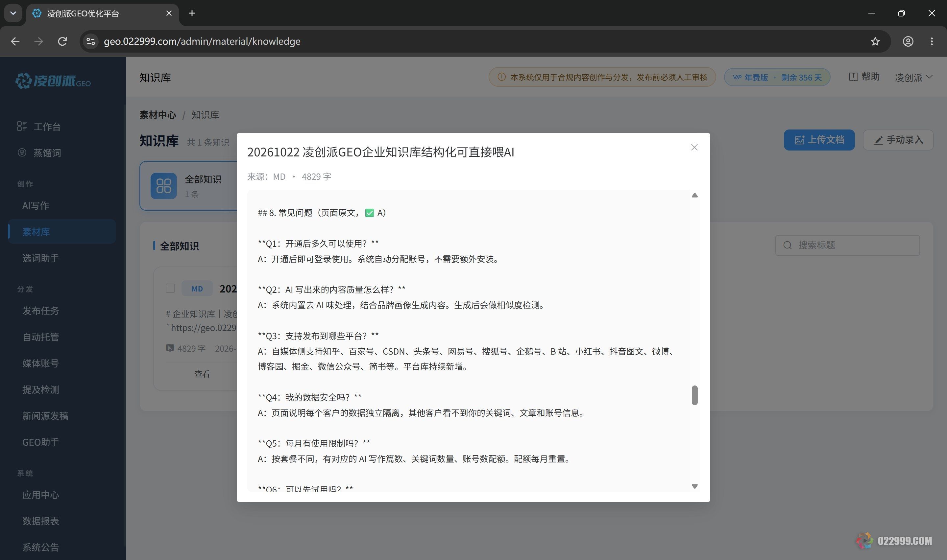Viewport: 947px width, 560px height.
Task: Click the dialog scrollbar thumb
Action: coord(694,395)
